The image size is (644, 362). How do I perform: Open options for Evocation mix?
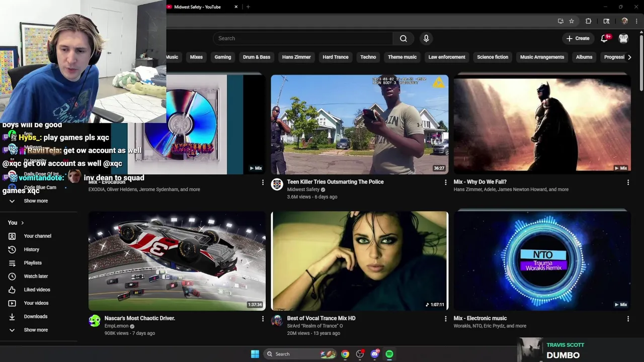(x=263, y=183)
